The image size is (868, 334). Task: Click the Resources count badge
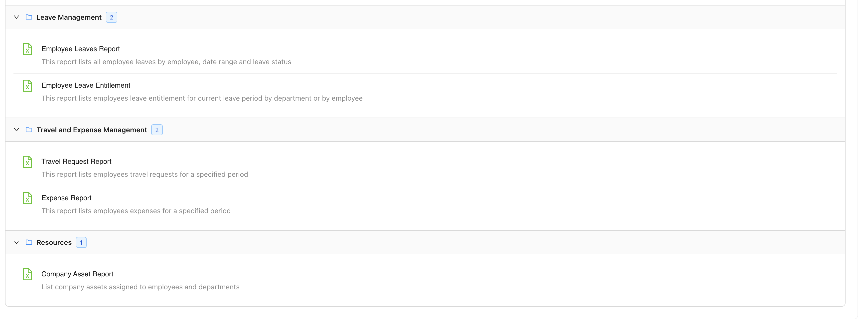tap(81, 242)
